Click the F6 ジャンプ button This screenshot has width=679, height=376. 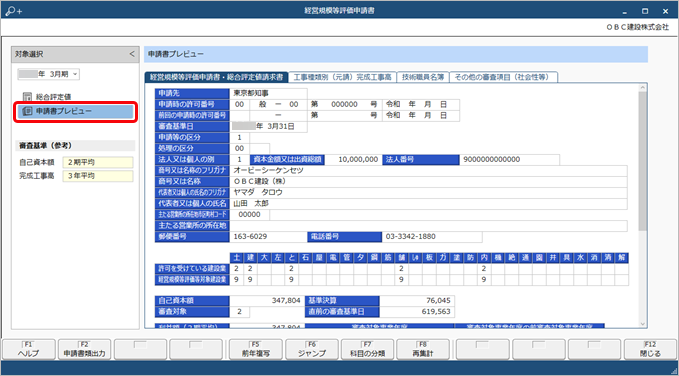tap(312, 349)
